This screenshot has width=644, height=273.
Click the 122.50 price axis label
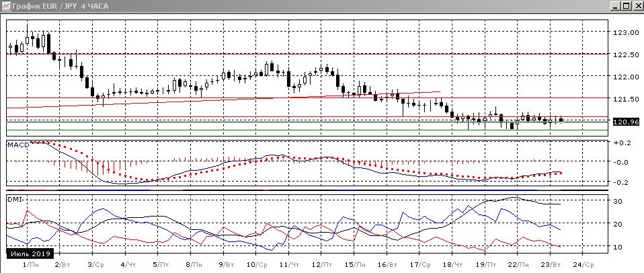tap(626, 54)
